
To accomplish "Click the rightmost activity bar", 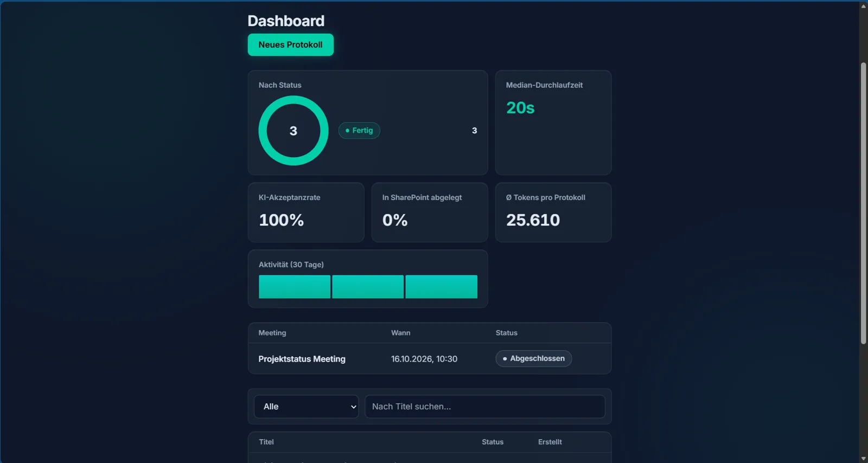I will pyautogui.click(x=442, y=287).
